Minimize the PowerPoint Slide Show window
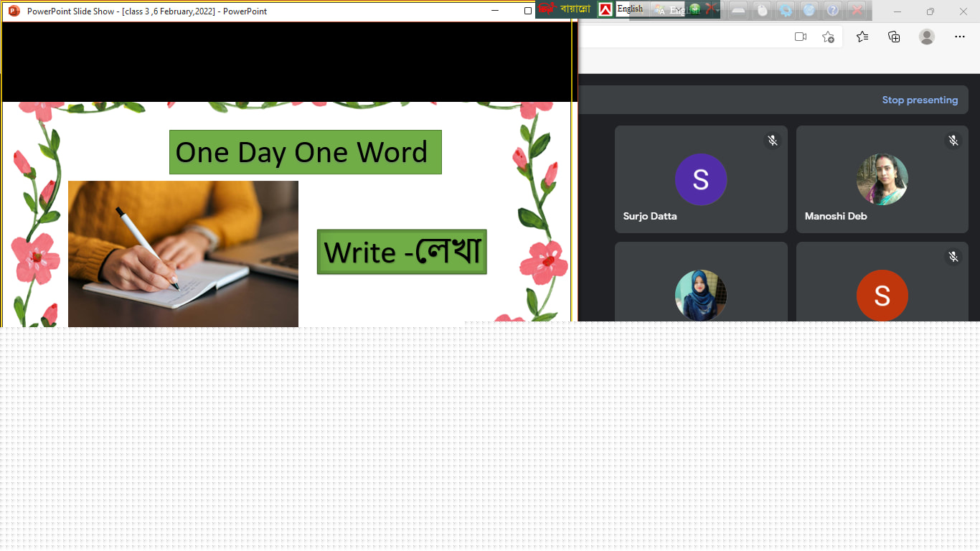 coord(495,11)
